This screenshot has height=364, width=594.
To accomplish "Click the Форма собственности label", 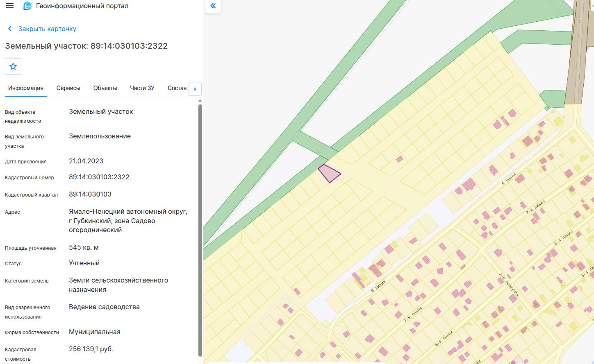I will [x=32, y=332].
